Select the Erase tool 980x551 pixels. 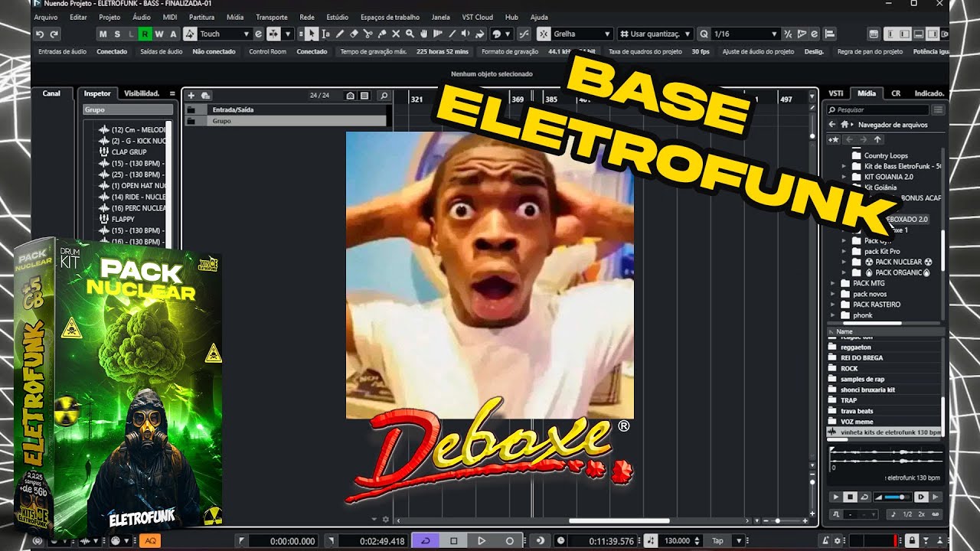(x=354, y=34)
